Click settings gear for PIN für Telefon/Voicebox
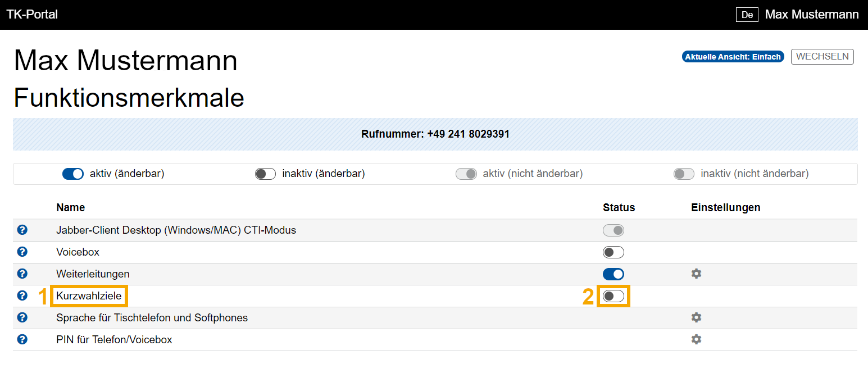Image resolution: width=868 pixels, height=391 pixels. pyautogui.click(x=696, y=339)
